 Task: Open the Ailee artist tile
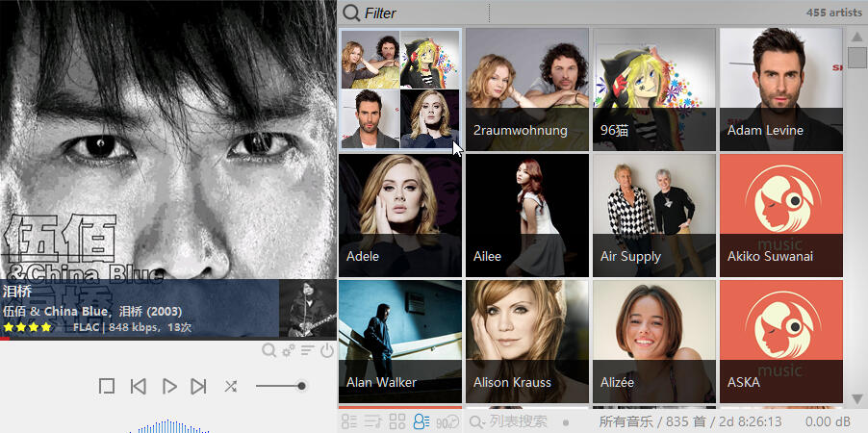click(527, 216)
